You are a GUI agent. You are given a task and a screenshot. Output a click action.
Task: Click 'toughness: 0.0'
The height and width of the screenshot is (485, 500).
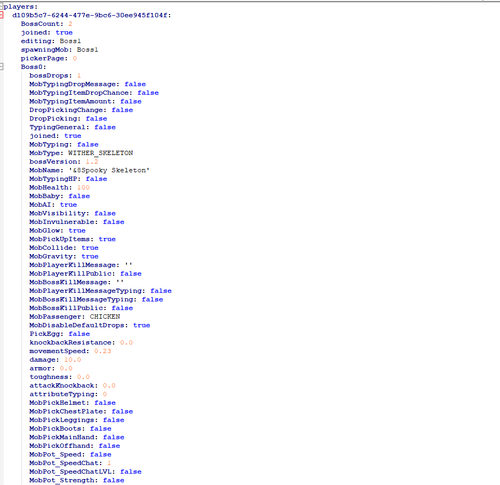60,377
